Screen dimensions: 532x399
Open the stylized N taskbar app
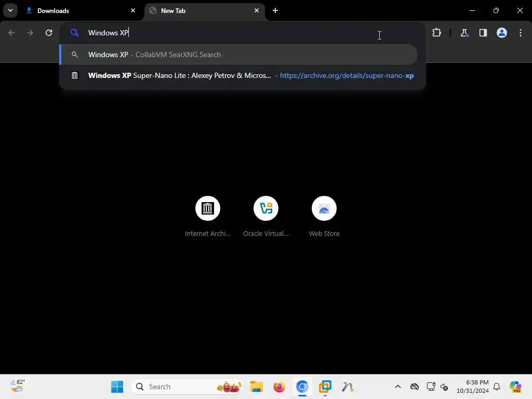(x=348, y=387)
